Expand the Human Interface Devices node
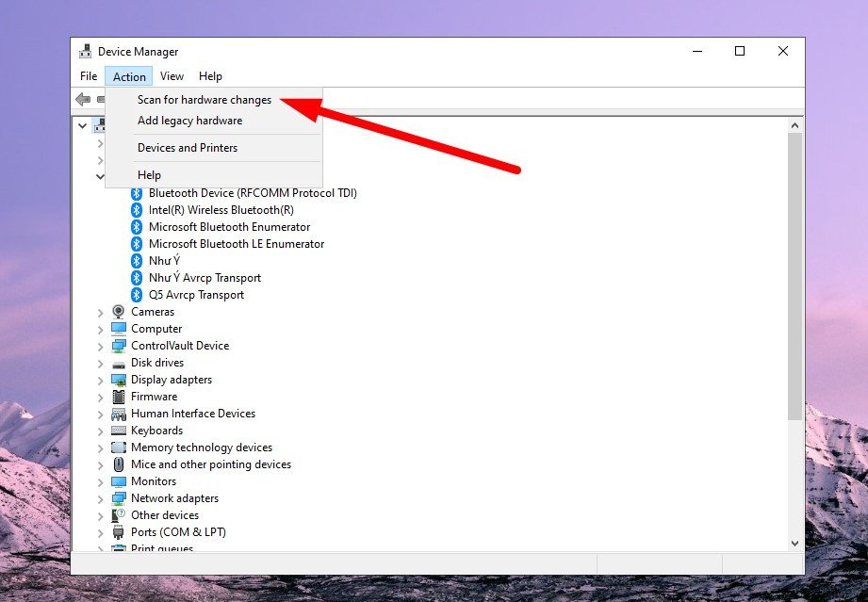Image resolution: width=868 pixels, height=602 pixels. coord(101,414)
